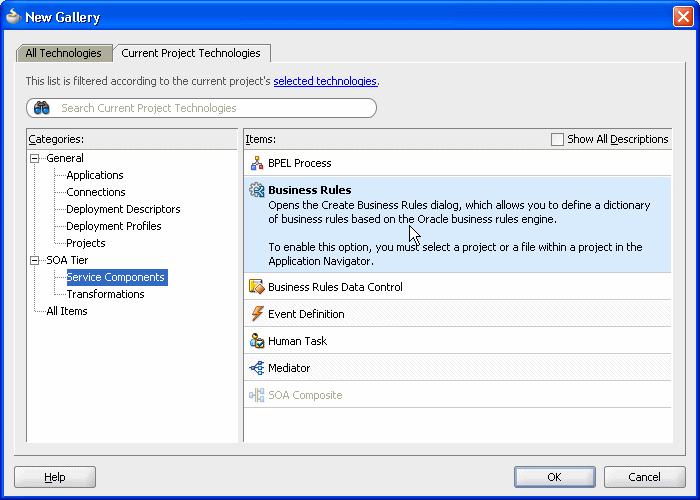
Task: Select Deployment Profiles category
Action: coord(114,226)
